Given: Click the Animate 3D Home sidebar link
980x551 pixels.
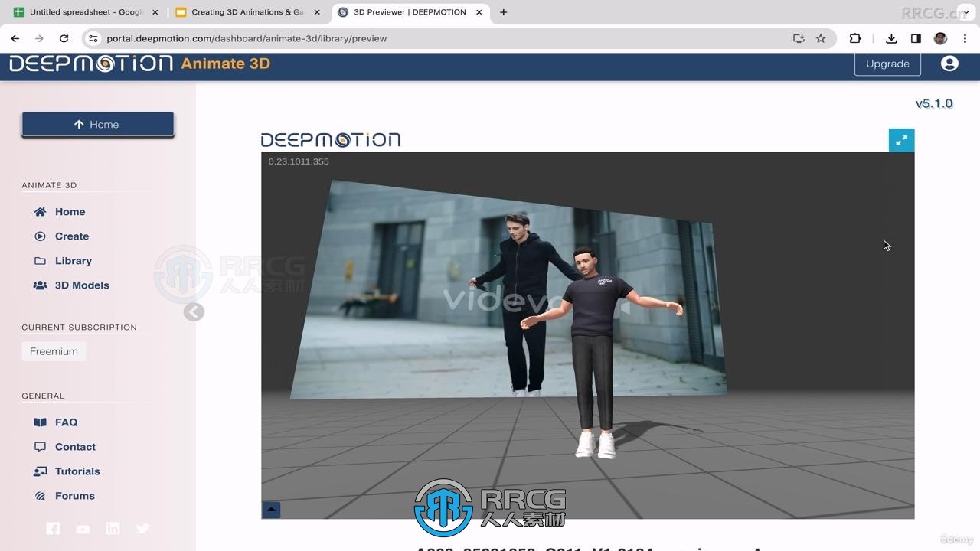Looking at the screenshot, I should [x=60, y=212].
